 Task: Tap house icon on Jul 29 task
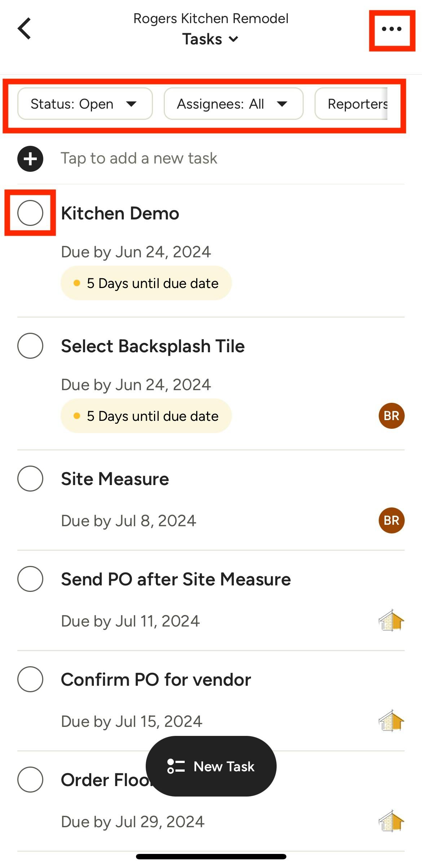tap(391, 821)
